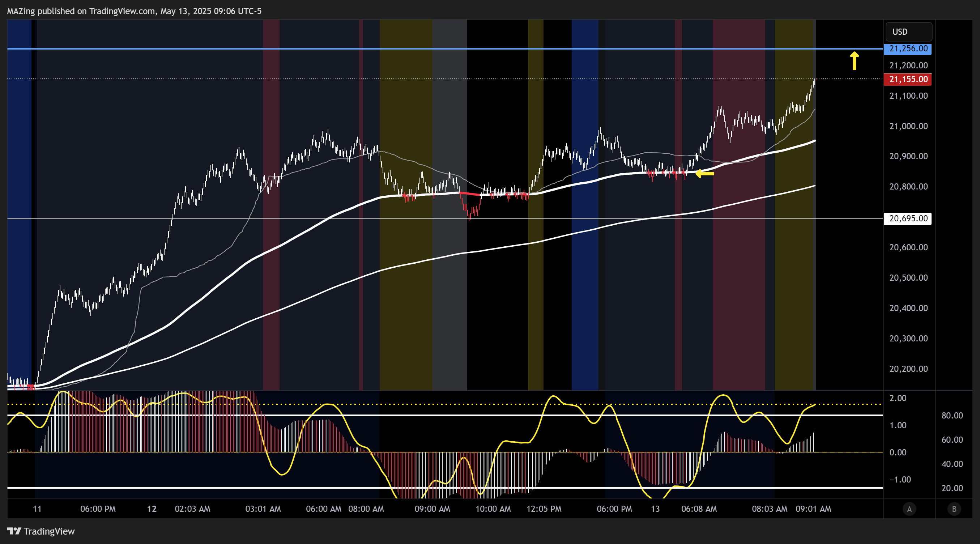Click the date 13 time axis label
980x544 pixels.
pos(655,509)
